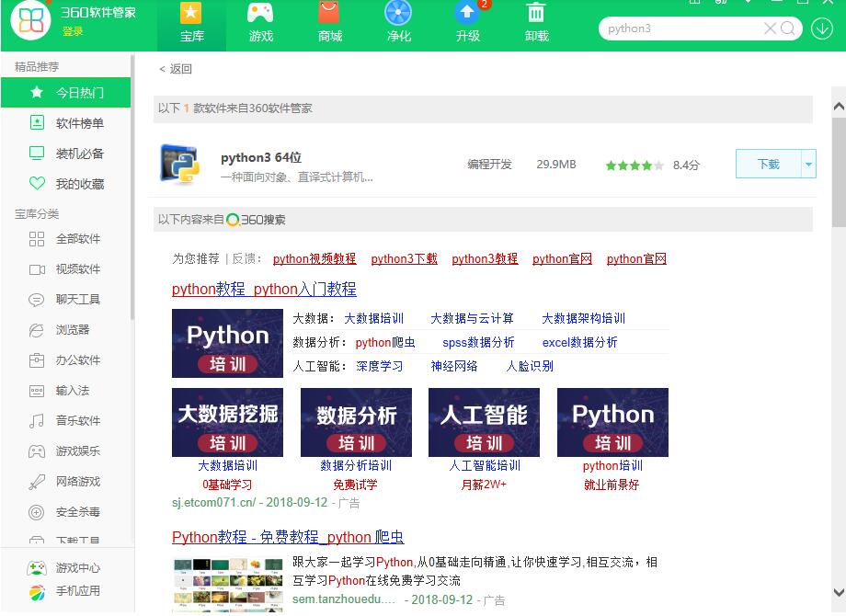Open the 升级 upgrade tab

[x=468, y=24]
